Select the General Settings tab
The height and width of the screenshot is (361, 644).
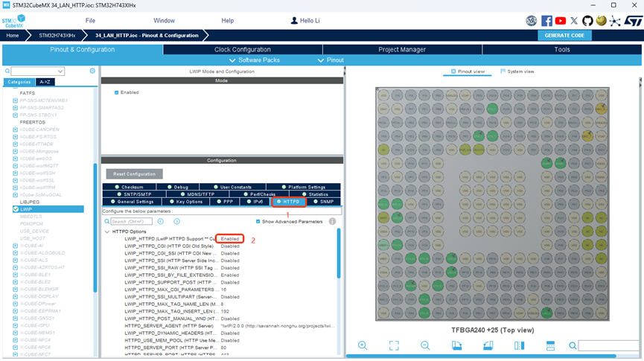(x=133, y=202)
